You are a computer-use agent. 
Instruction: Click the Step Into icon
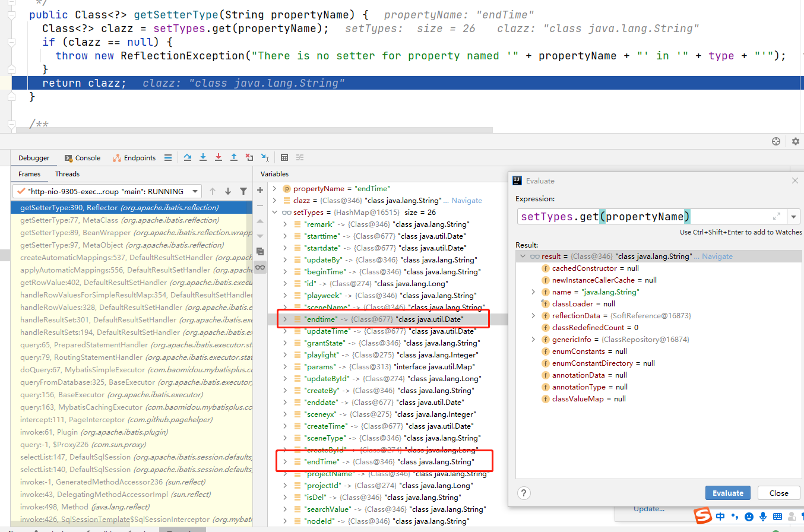(x=203, y=157)
